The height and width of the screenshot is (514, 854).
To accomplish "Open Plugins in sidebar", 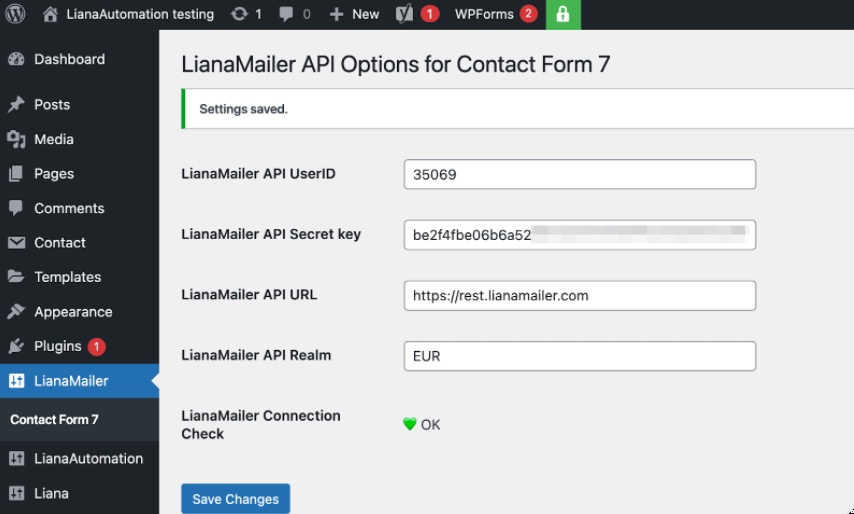I will [x=58, y=346].
